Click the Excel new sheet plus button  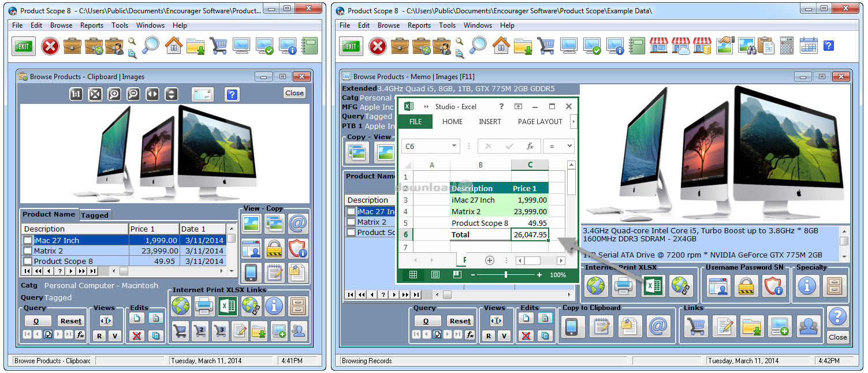[490, 260]
